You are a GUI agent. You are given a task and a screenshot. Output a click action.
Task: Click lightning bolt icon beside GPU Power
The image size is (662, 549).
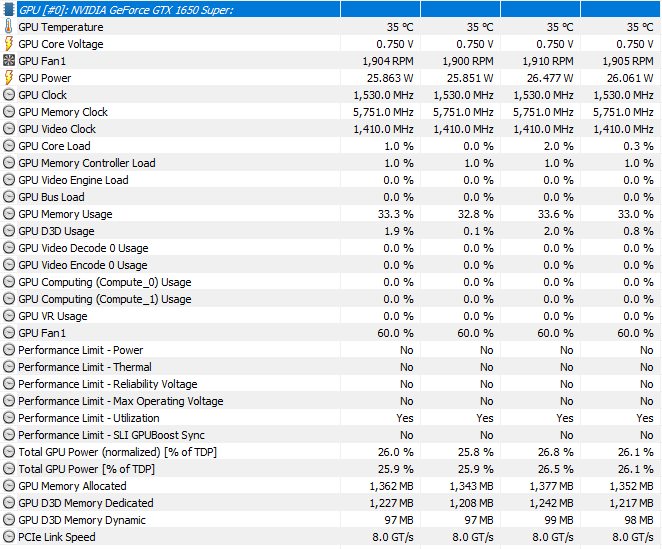click(x=8, y=78)
